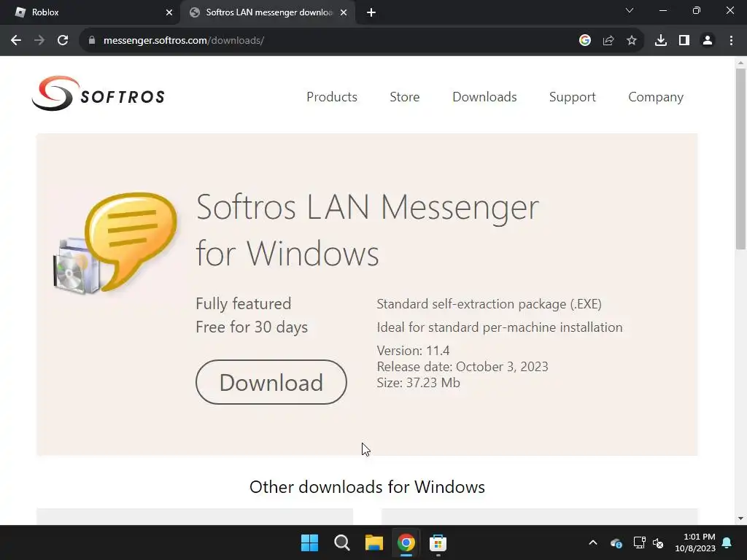View site information padlock icon
The image size is (747, 560).
[x=92, y=41]
